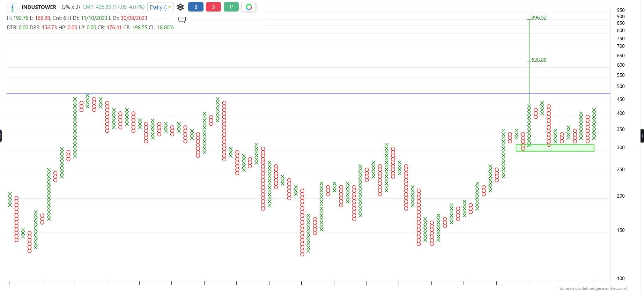Open chart settings with the gear icon
Viewport: 644px width, 294px height.
point(180,7)
